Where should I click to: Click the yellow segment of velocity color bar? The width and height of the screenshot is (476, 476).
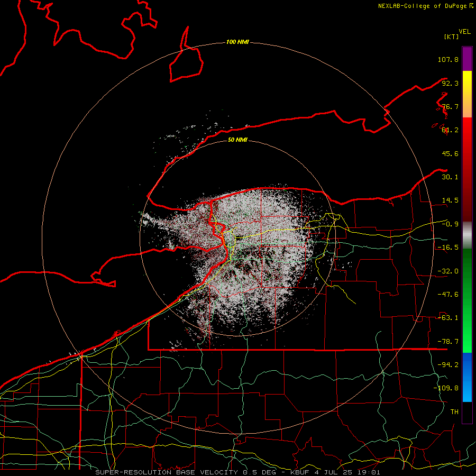467,94
